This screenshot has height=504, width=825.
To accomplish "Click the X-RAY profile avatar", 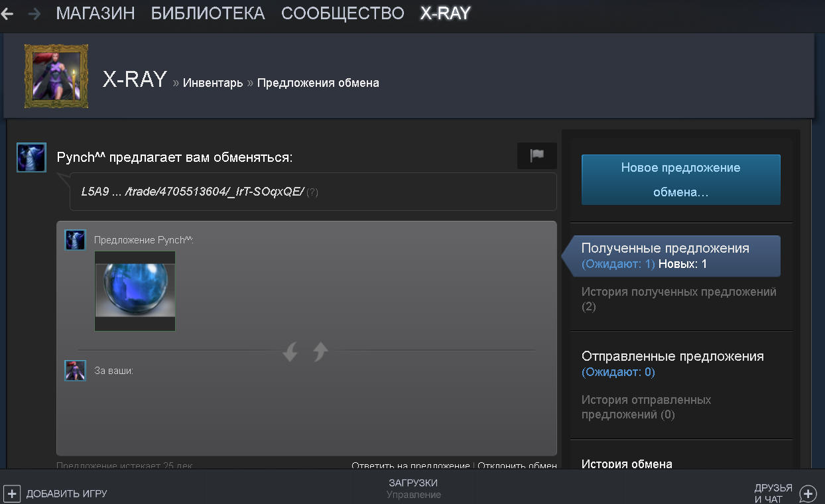I will tap(56, 76).
